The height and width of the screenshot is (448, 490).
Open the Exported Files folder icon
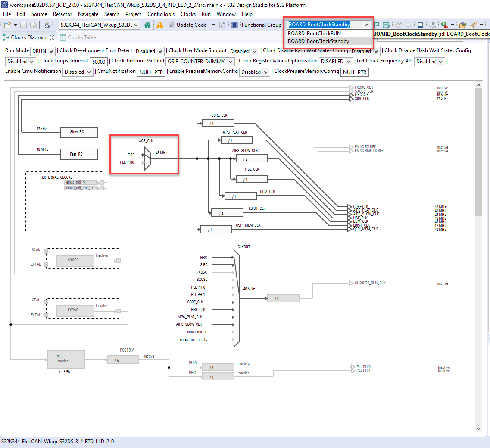(x=462, y=25)
